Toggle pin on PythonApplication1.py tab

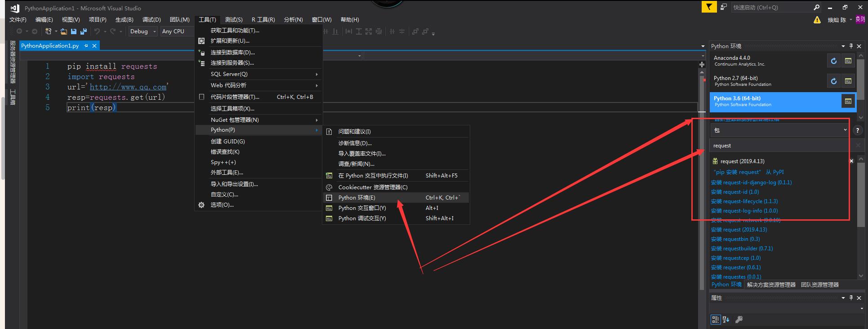coord(86,46)
